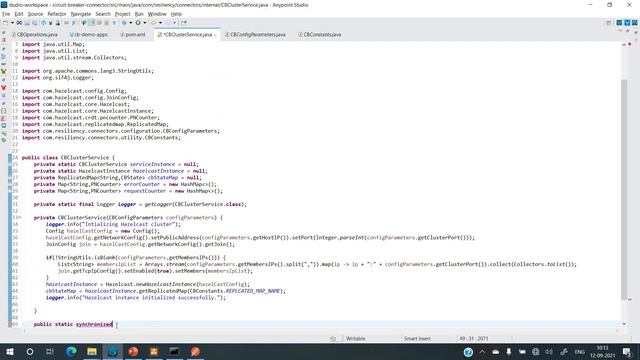
Task: Open the terminal app on taskbar
Action: point(174,351)
